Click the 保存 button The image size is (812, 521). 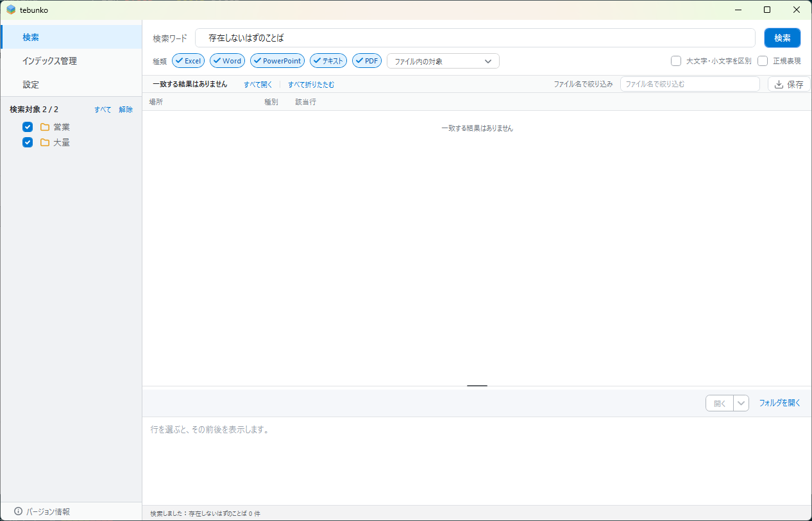tap(789, 84)
